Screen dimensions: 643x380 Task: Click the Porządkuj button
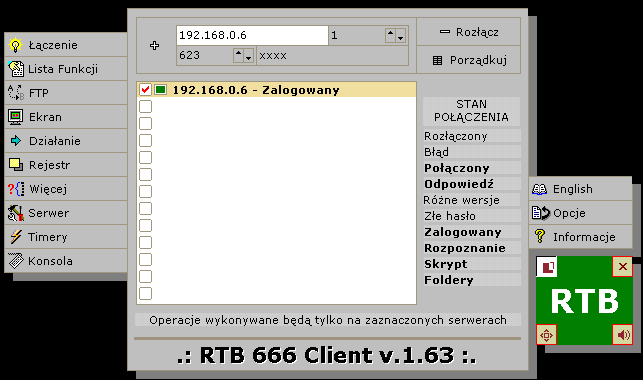click(x=469, y=60)
